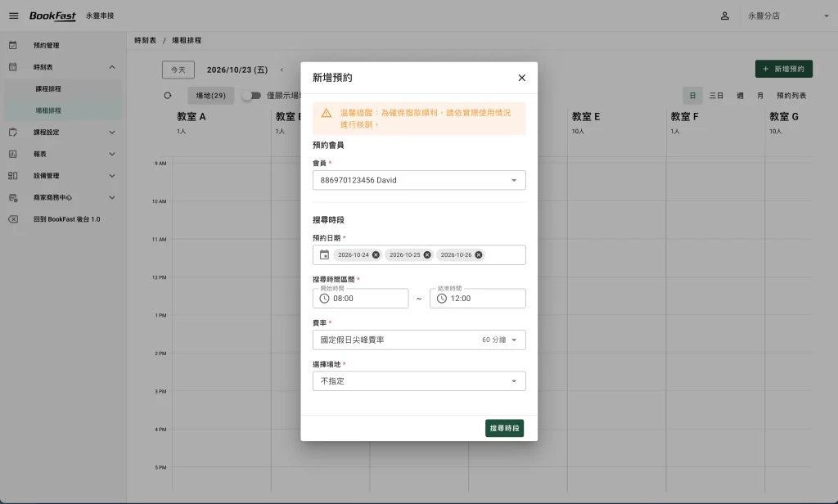838x504 pixels.
Task: Open the hamburger navigation menu
Action: point(14,16)
